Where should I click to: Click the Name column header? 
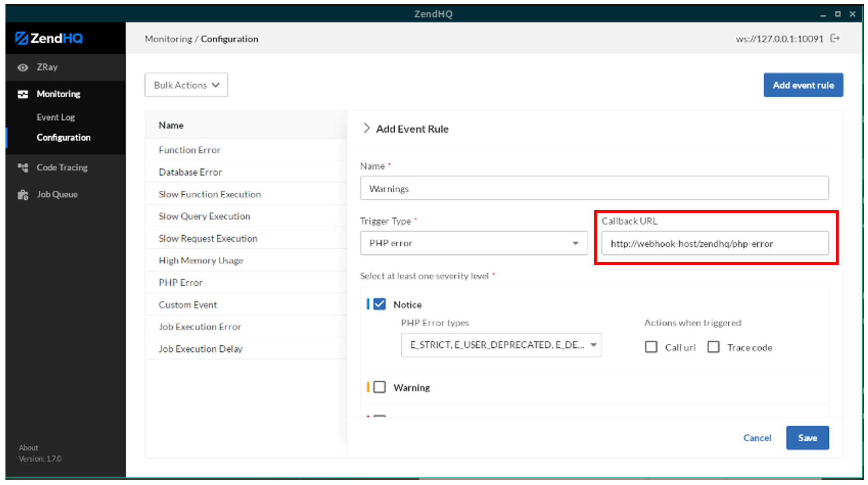[171, 125]
